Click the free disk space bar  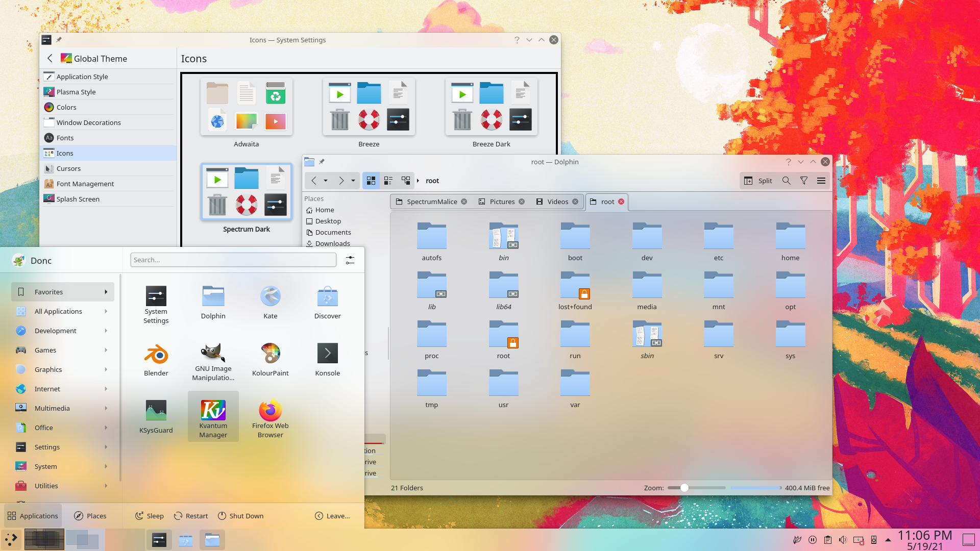(756, 488)
